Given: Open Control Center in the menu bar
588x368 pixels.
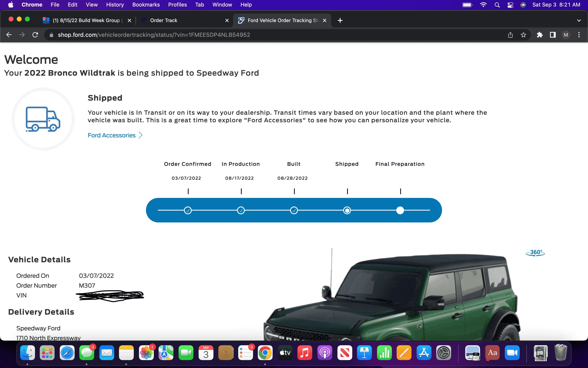Looking at the screenshot, I should pyautogui.click(x=510, y=5).
